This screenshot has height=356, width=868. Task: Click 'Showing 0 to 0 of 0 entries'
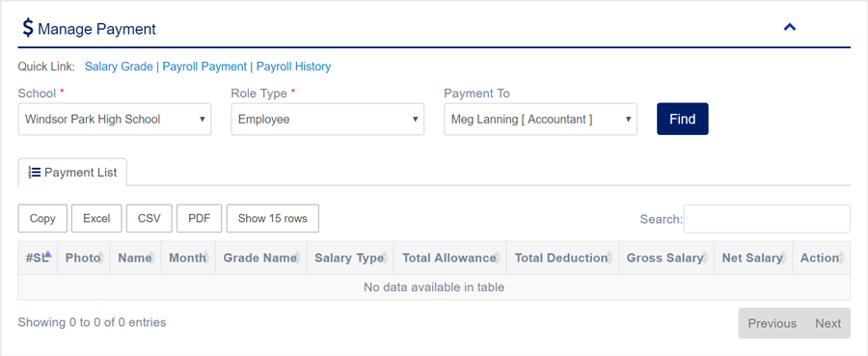(x=92, y=321)
